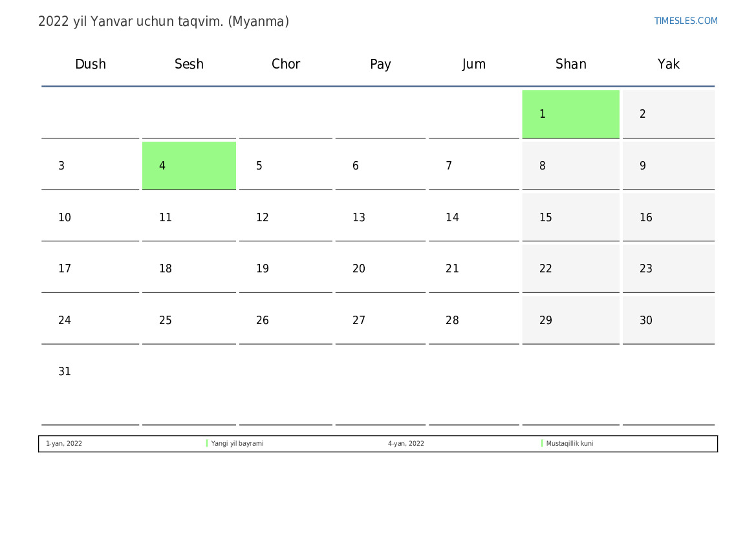The image size is (756, 535).
Task: Click the Yangi yil bayrami legend entry
Action: click(237, 444)
